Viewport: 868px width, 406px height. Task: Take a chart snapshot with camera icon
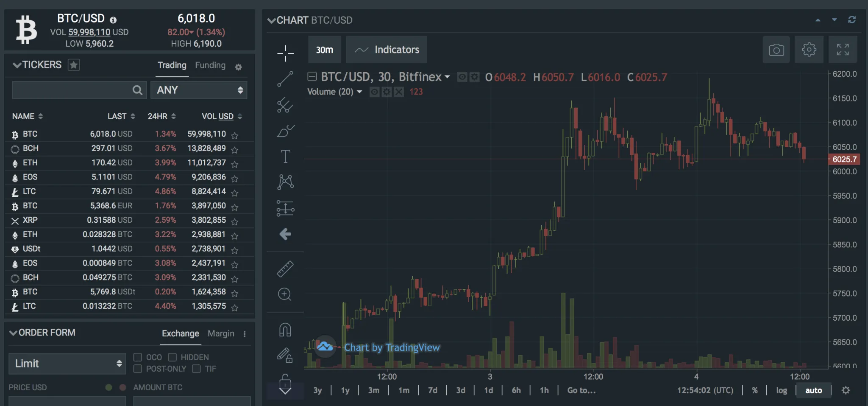776,50
